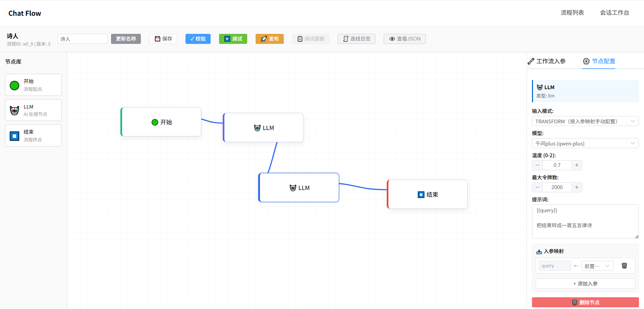
Task: Open the 模型 千问plus dropdown
Action: pos(585,143)
